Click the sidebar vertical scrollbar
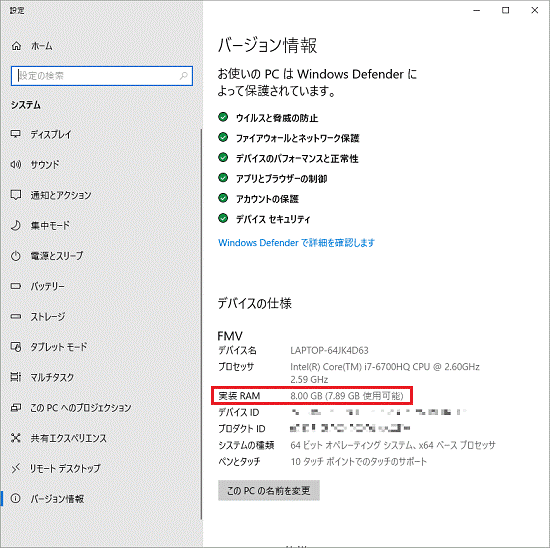Viewport: 550px width, 548px height. [x=201, y=325]
